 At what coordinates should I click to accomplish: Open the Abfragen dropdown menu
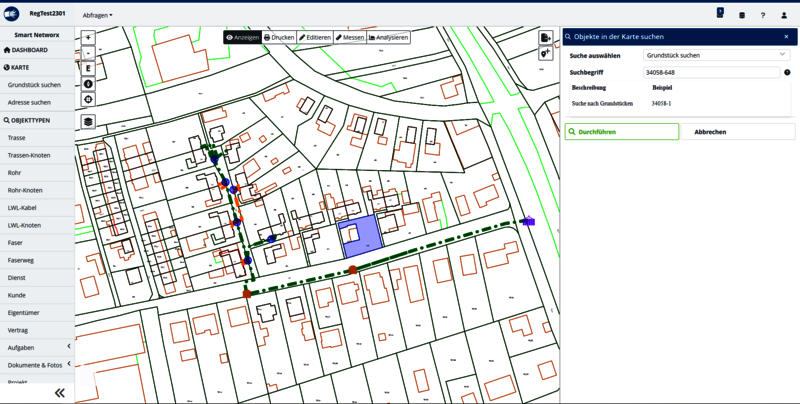pyautogui.click(x=97, y=15)
